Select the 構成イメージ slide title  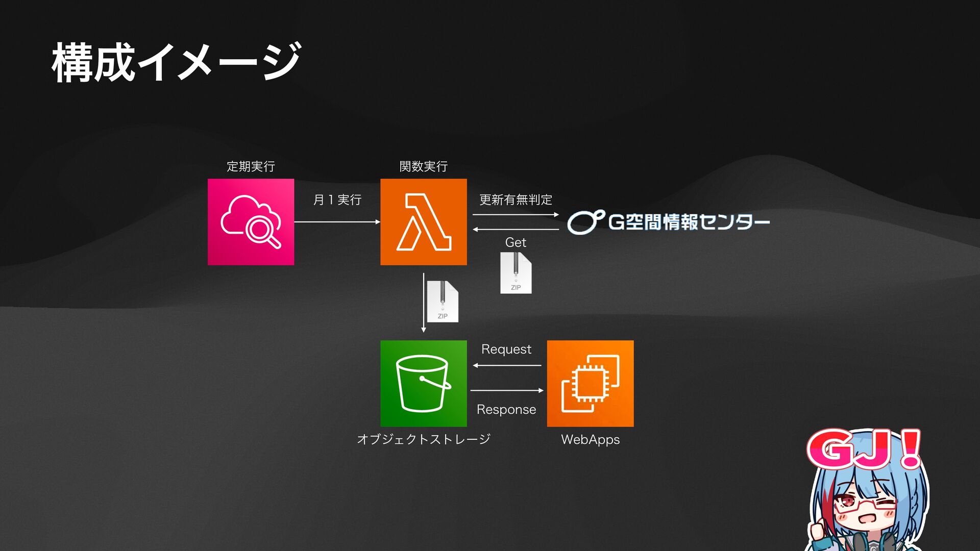tap(176, 63)
